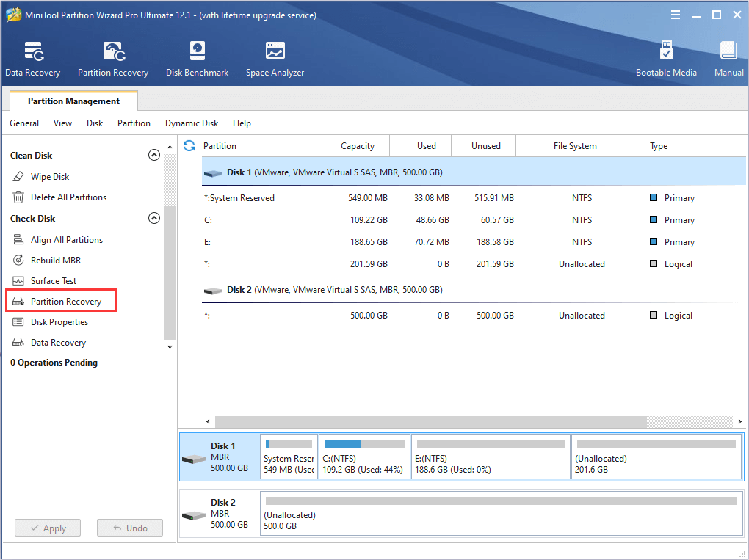Click the Apply button
Screen dimensions: 749x560
(x=48, y=528)
